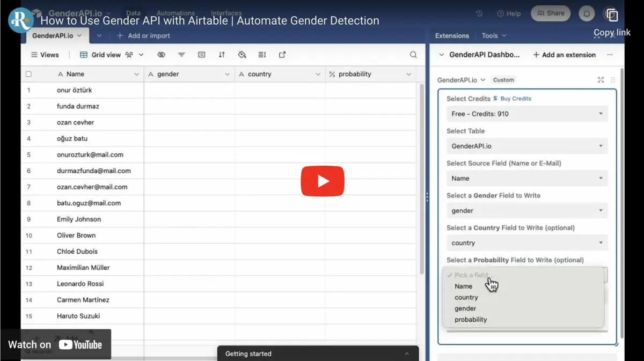
Task: Play the YouTube video
Action: click(x=323, y=181)
